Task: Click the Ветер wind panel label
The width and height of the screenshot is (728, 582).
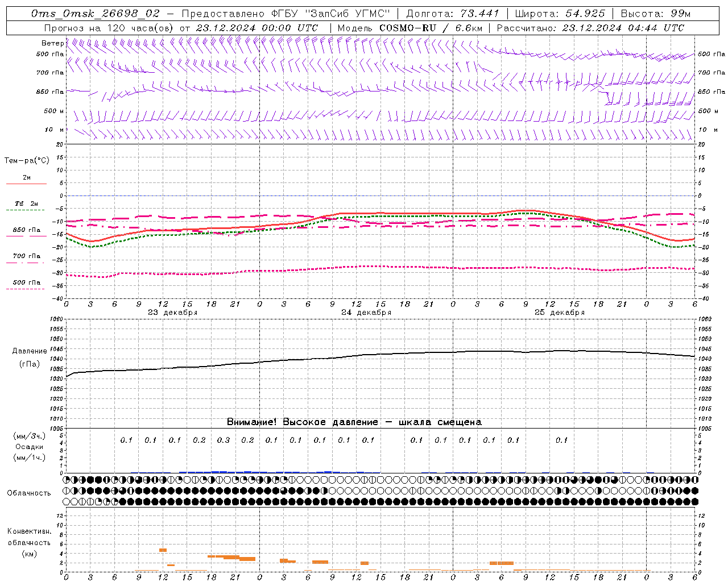Action: 52,43
